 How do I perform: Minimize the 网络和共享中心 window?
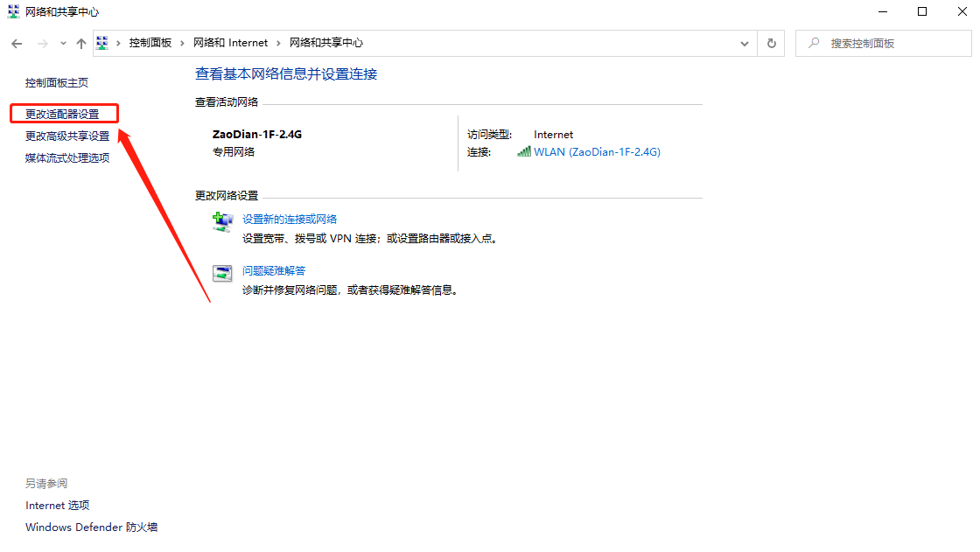tap(883, 11)
